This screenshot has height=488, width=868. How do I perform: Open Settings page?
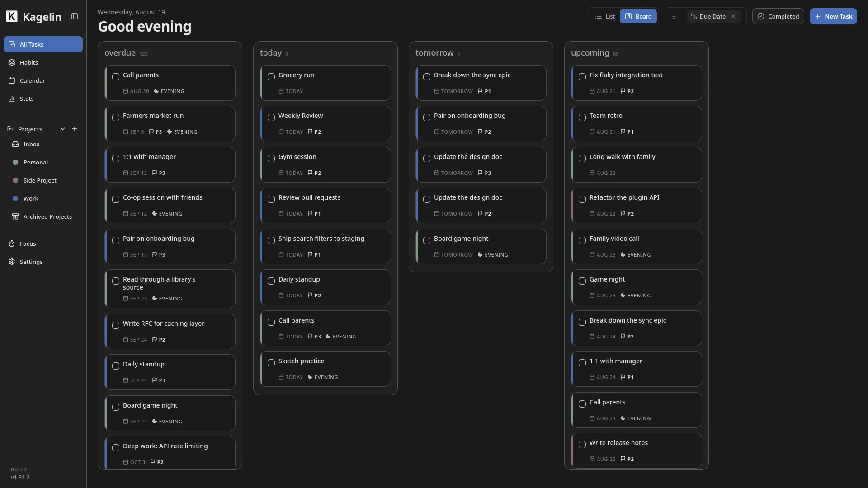click(x=43, y=262)
